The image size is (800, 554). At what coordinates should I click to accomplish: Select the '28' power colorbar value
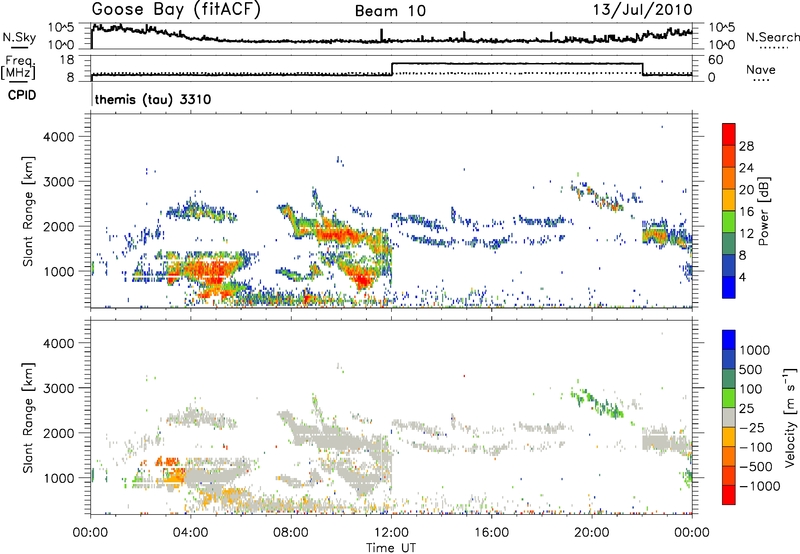tap(746, 146)
